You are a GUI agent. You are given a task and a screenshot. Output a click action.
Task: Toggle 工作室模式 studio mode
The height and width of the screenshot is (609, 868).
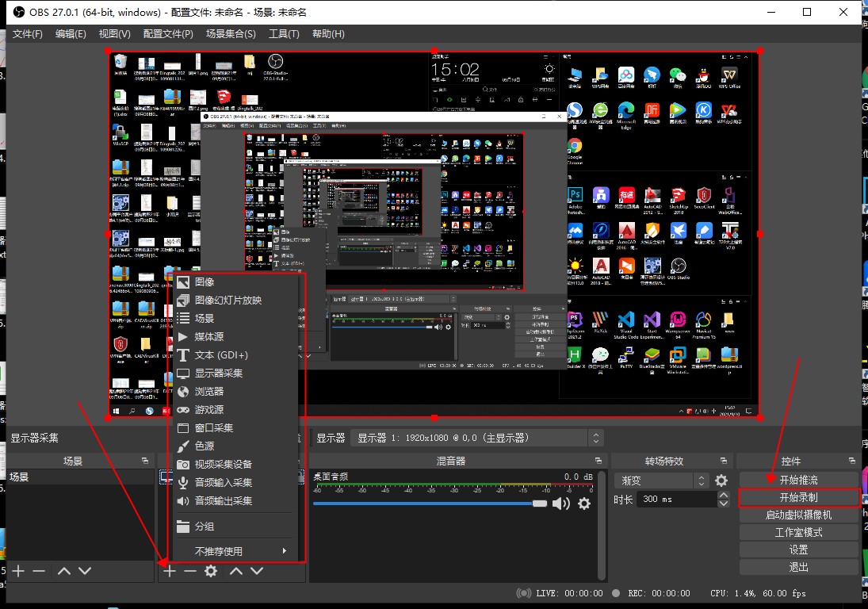(x=798, y=532)
